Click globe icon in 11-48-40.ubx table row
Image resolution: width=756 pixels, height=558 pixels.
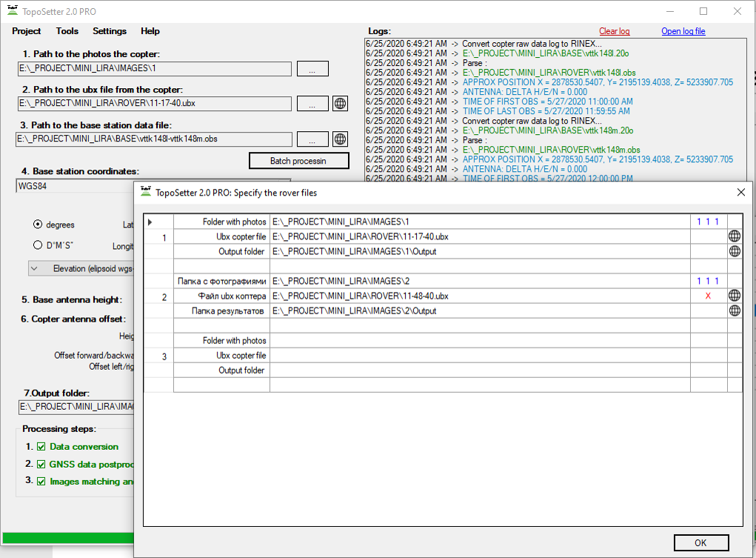[735, 296]
